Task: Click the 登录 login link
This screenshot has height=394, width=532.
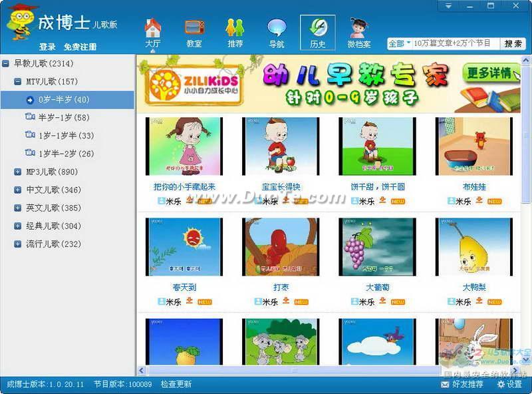Action: click(x=47, y=47)
